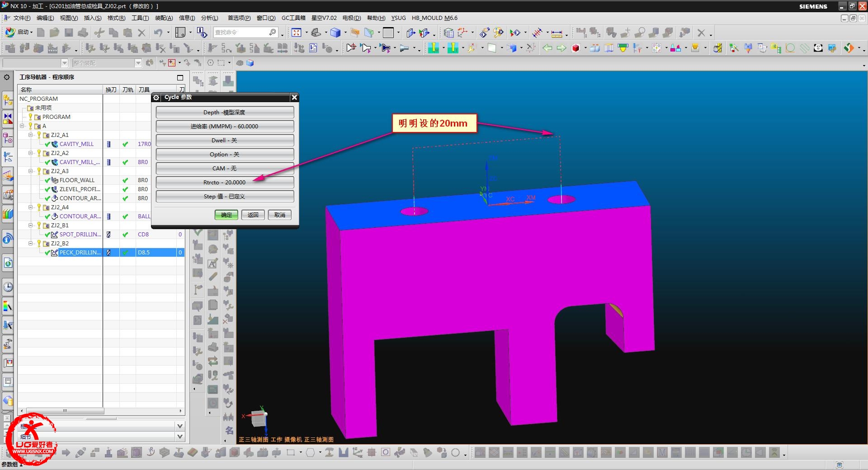This screenshot has width=868, height=470.
Task: Collapse the ZJ2_A1 program group
Action: click(31, 135)
